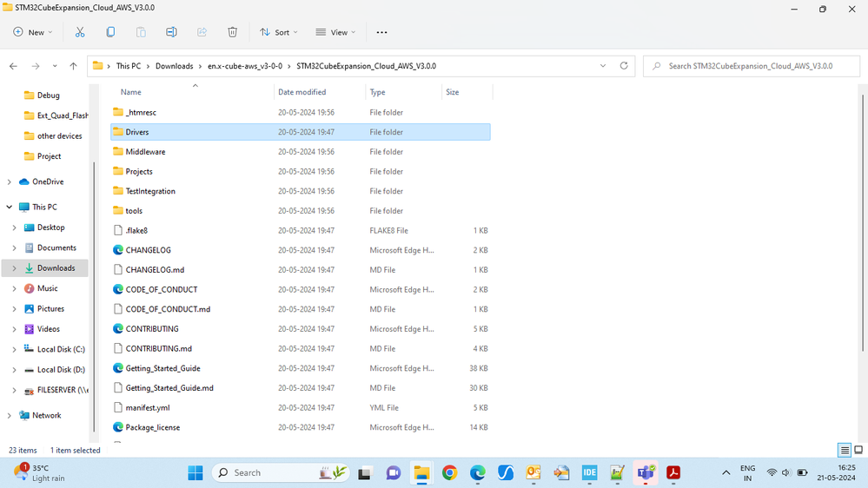Click the Cut scissors icon
Screen dimensions: 868x488
point(80,32)
